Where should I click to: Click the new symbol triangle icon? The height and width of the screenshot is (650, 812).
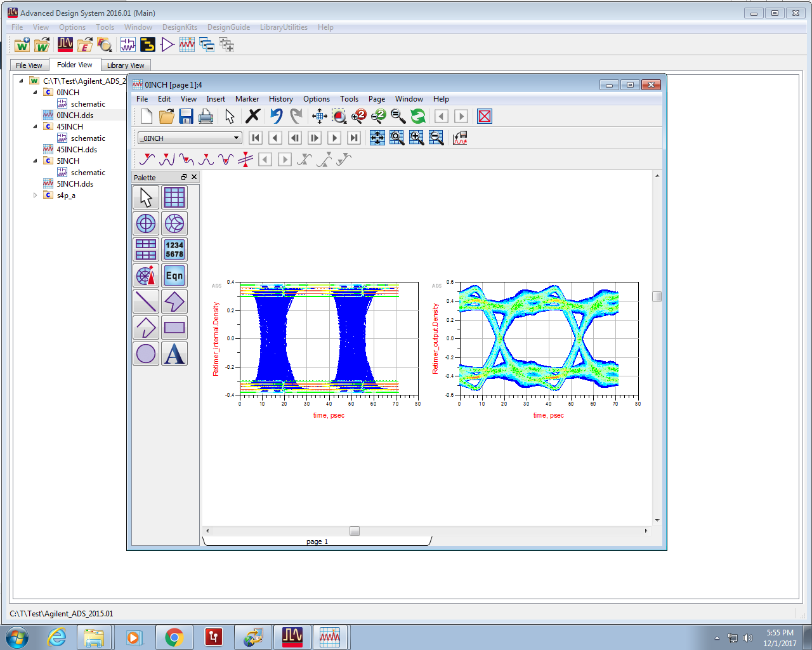pos(167,44)
